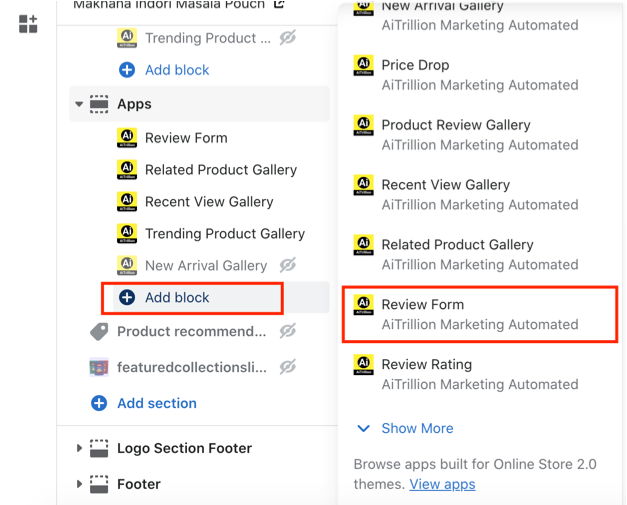Click Add section
The width and height of the screenshot is (627, 505).
pyautogui.click(x=157, y=403)
